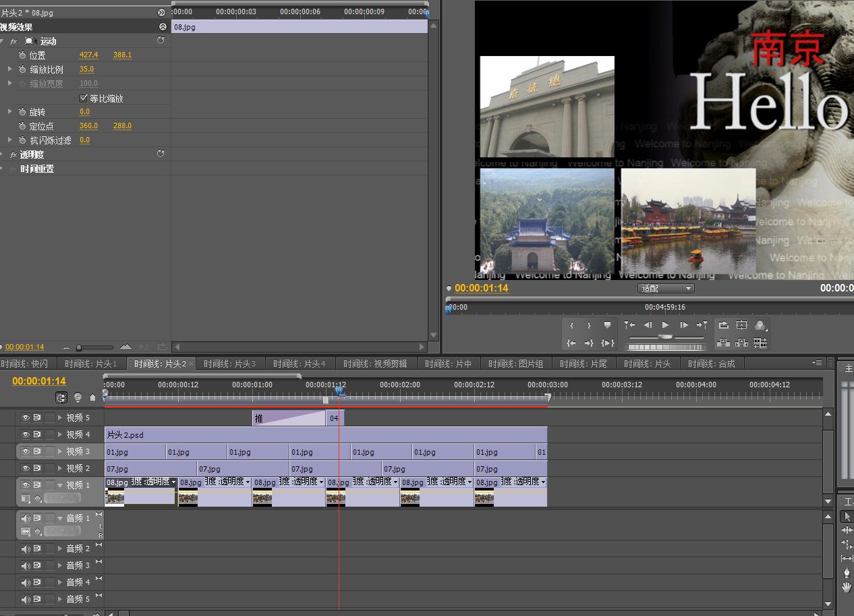The image size is (854, 616).
Task: Toggle the 位置 position stopwatch animation
Action: click(22, 55)
